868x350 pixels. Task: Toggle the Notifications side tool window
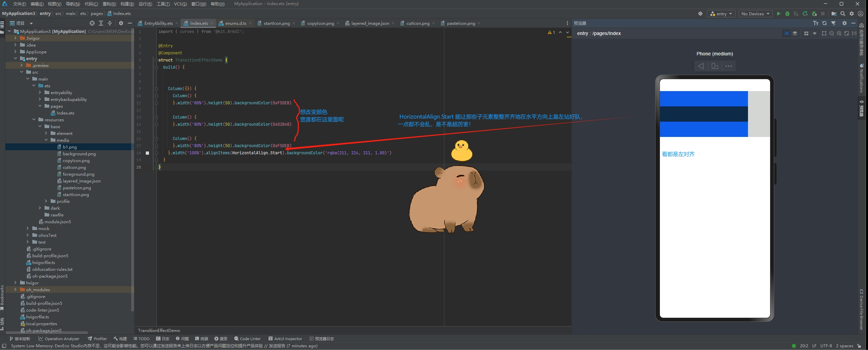(861, 78)
